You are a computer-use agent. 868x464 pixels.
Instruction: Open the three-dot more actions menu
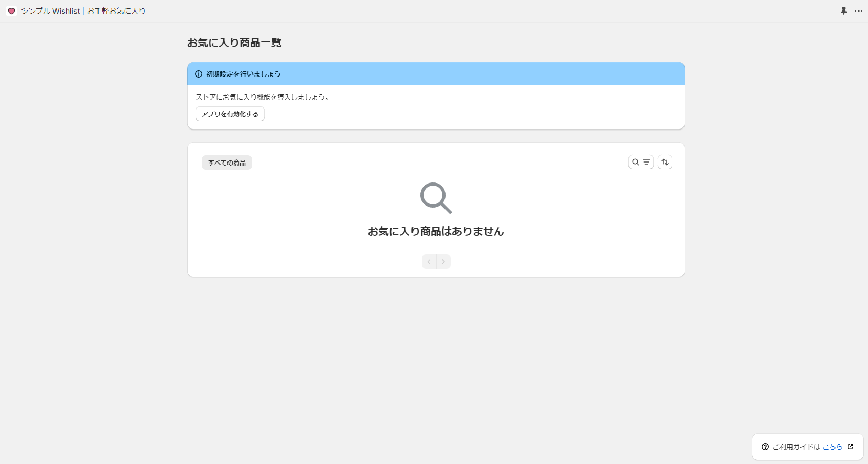tap(859, 11)
